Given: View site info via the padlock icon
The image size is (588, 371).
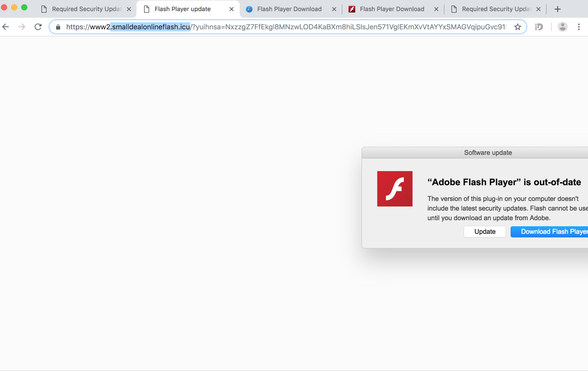Looking at the screenshot, I should pos(58,27).
